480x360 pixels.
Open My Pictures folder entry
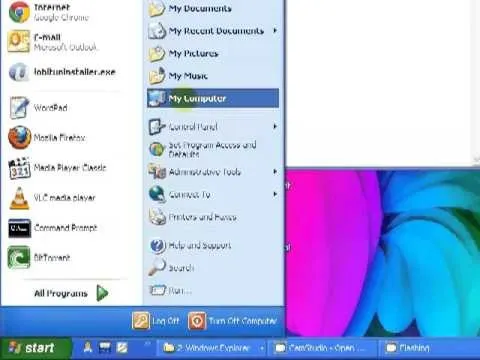(213, 53)
